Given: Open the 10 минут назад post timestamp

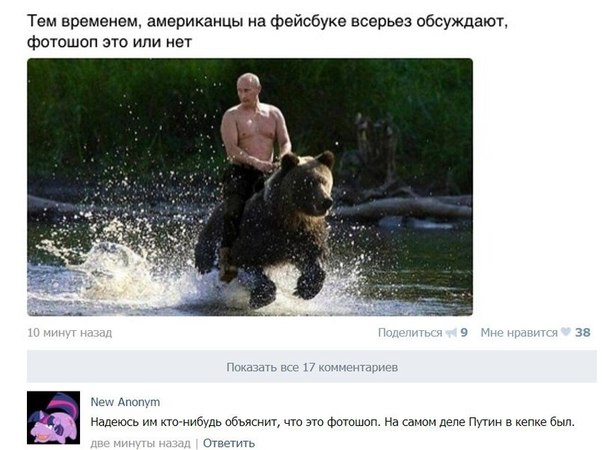Looking at the screenshot, I should tap(69, 332).
